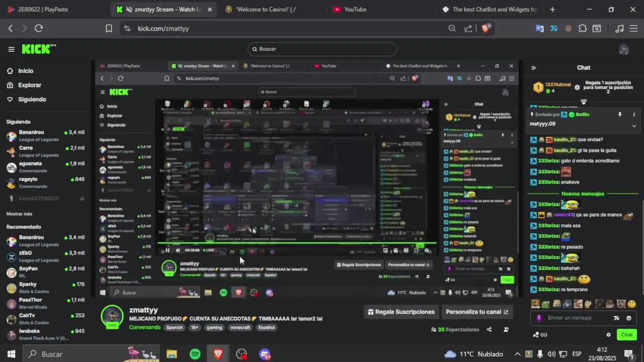Open the translate extension icon

[x=540, y=29]
